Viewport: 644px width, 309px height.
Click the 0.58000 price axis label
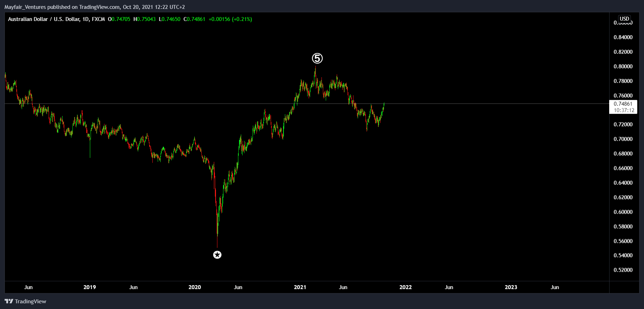click(x=623, y=227)
